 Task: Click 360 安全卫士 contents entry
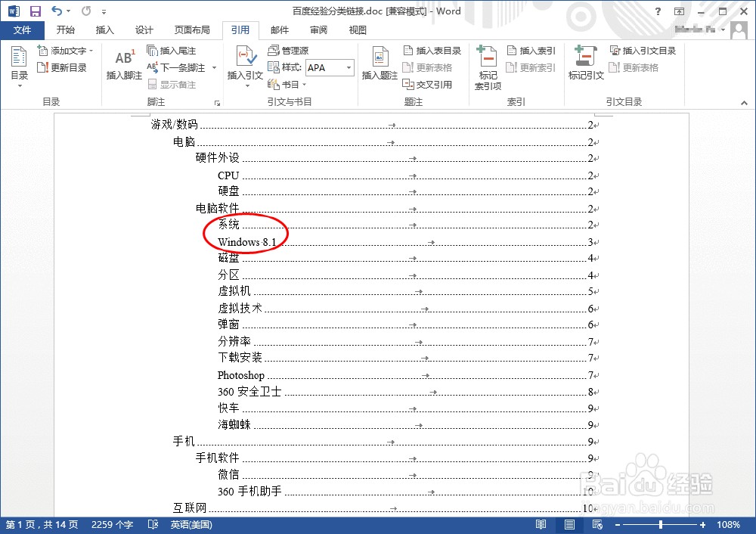click(407, 391)
